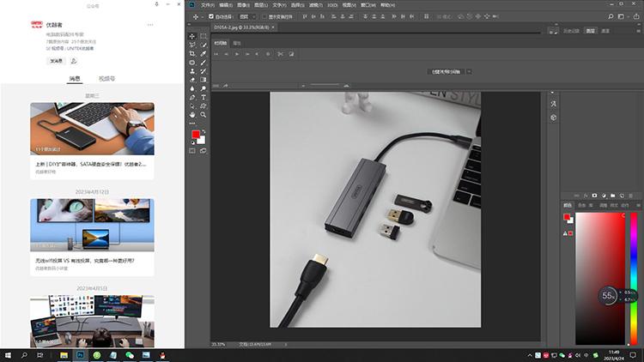Select the Hand tool
644x362 pixels.
click(x=192, y=114)
